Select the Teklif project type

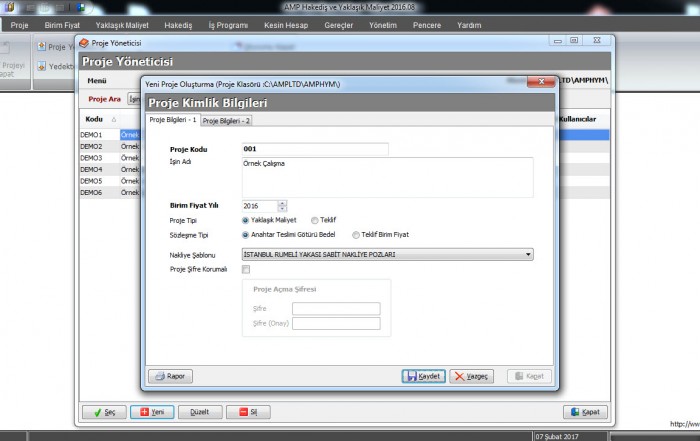pos(316,220)
